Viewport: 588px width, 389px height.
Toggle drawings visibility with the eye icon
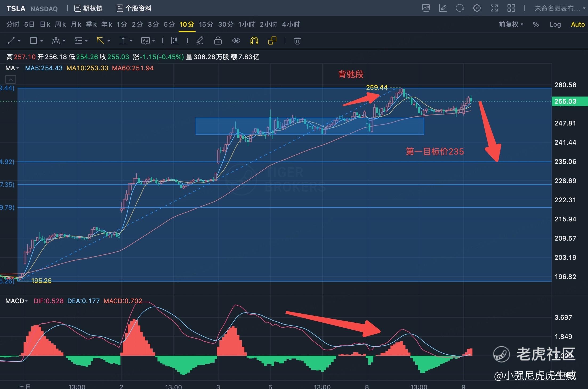coord(236,41)
